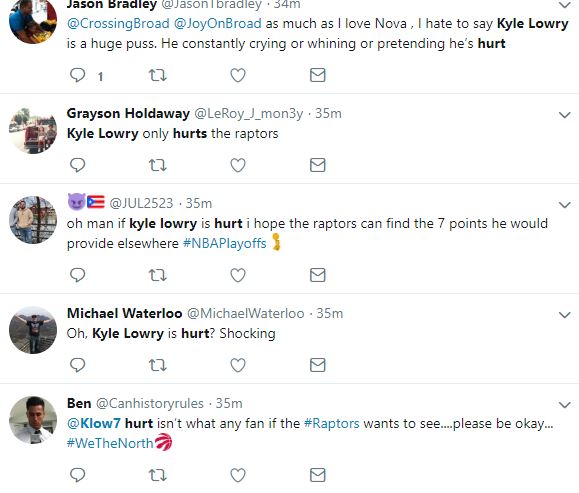This screenshot has width=579, height=493.
Task: Visit the @CrossingBroad mention
Action: pos(118,23)
